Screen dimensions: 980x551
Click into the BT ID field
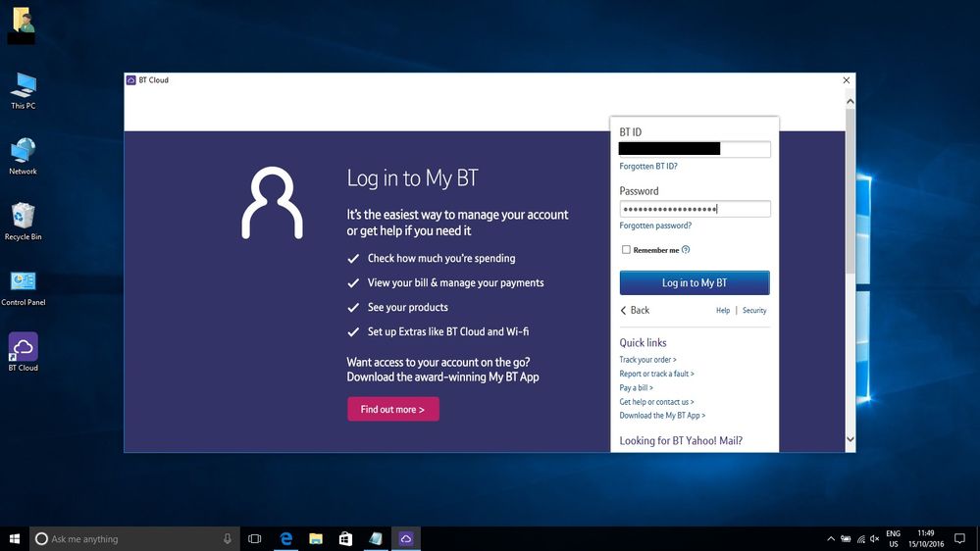[695, 149]
